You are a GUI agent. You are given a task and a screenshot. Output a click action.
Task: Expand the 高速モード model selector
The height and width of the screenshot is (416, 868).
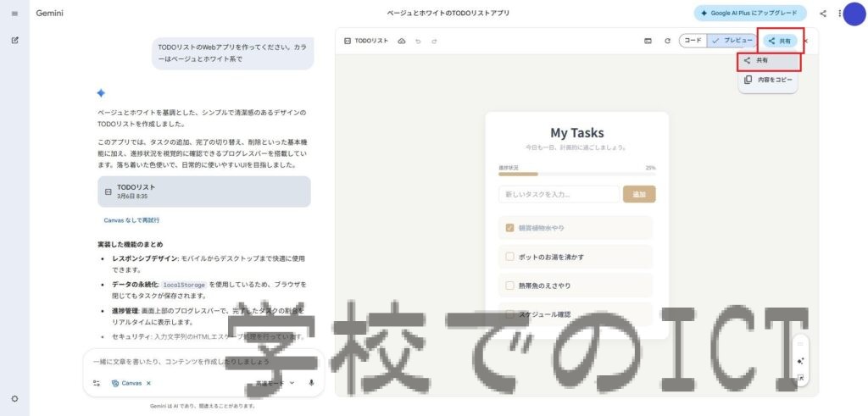coord(275,383)
